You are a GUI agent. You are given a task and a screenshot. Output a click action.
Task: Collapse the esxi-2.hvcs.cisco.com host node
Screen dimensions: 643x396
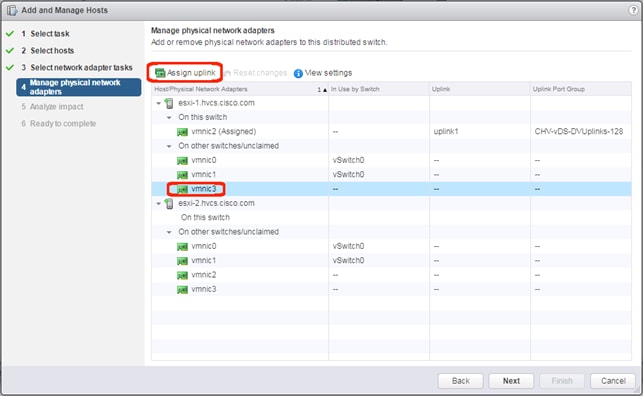[x=159, y=204]
